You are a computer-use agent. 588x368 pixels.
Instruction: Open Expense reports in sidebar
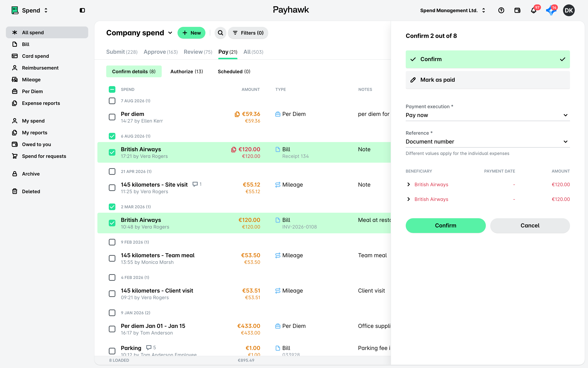pyautogui.click(x=47, y=103)
